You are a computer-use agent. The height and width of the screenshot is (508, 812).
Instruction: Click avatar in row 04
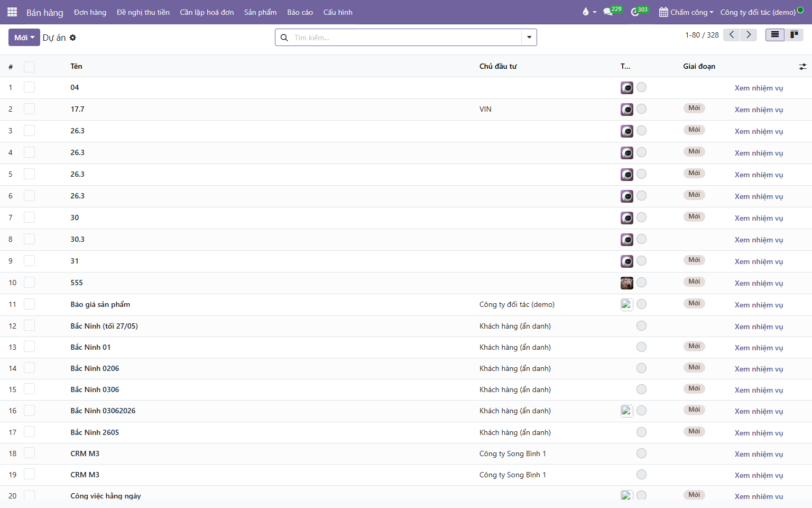(627, 88)
